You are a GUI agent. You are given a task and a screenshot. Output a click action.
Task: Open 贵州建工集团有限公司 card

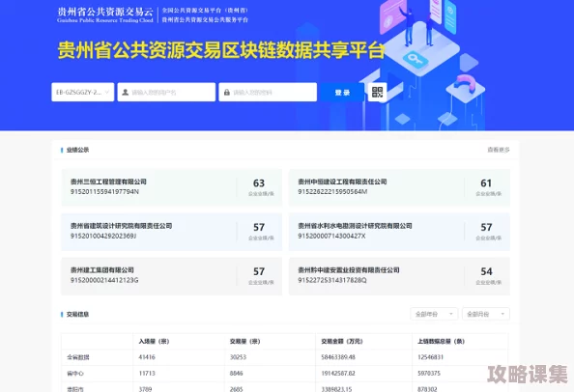(x=171, y=276)
